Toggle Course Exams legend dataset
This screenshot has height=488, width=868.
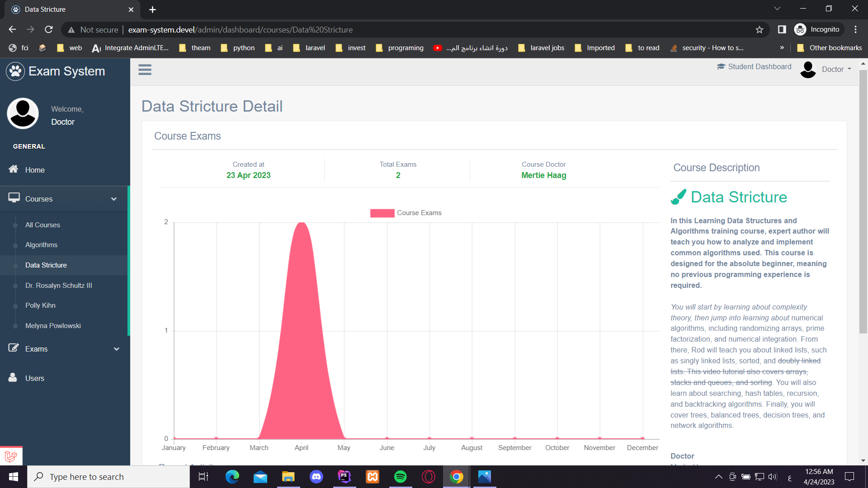(406, 213)
